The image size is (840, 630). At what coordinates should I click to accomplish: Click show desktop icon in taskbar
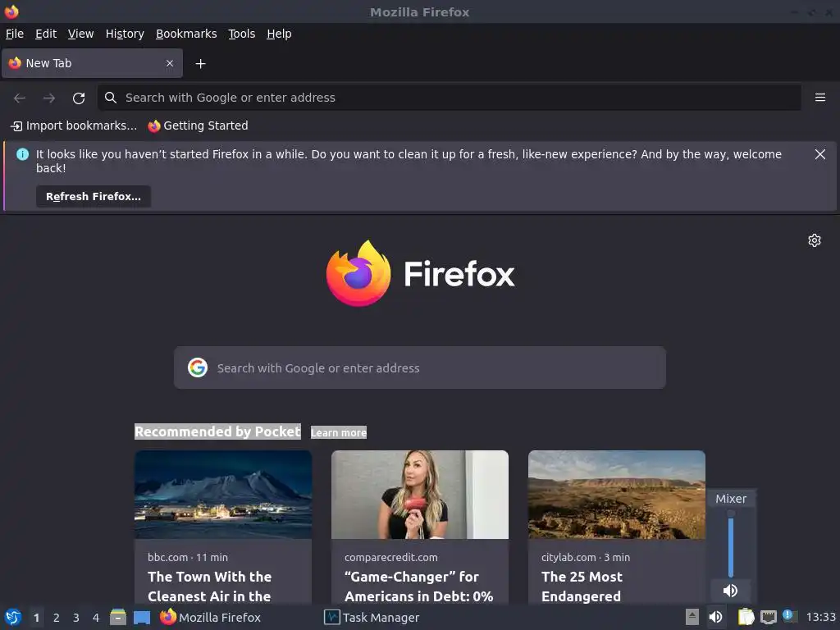coord(142,617)
